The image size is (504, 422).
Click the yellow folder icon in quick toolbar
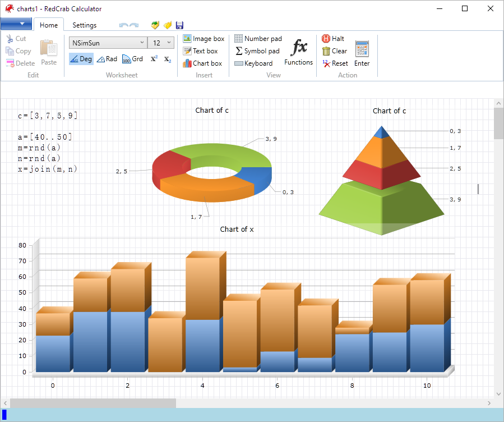[x=168, y=25]
